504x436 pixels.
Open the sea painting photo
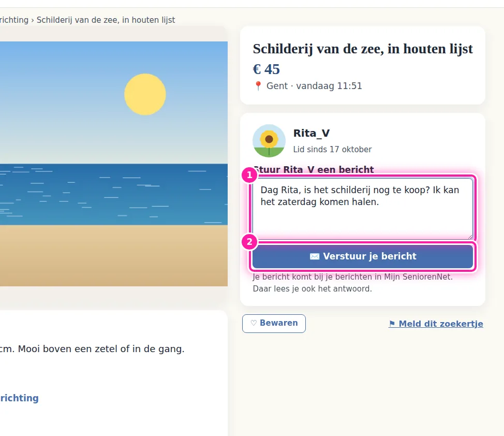114,164
